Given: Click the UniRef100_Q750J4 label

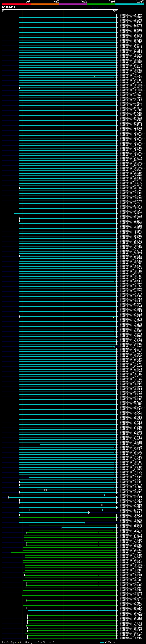Looking at the screenshot, I should 131,369.
